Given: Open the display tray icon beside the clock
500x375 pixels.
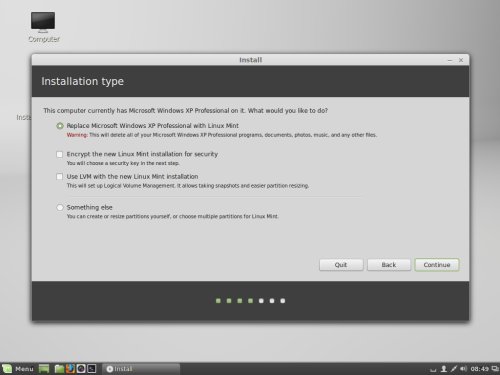Looking at the screenshot, I should 495,369.
